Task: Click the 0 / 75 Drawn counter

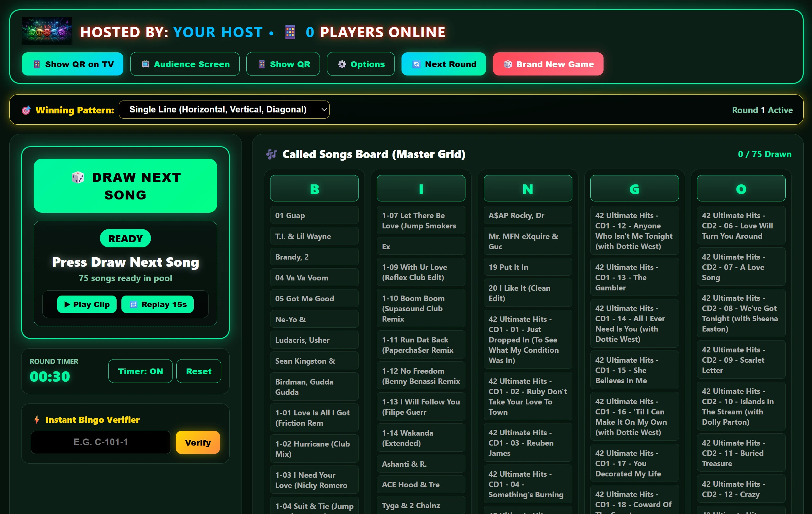Action: pyautogui.click(x=764, y=154)
